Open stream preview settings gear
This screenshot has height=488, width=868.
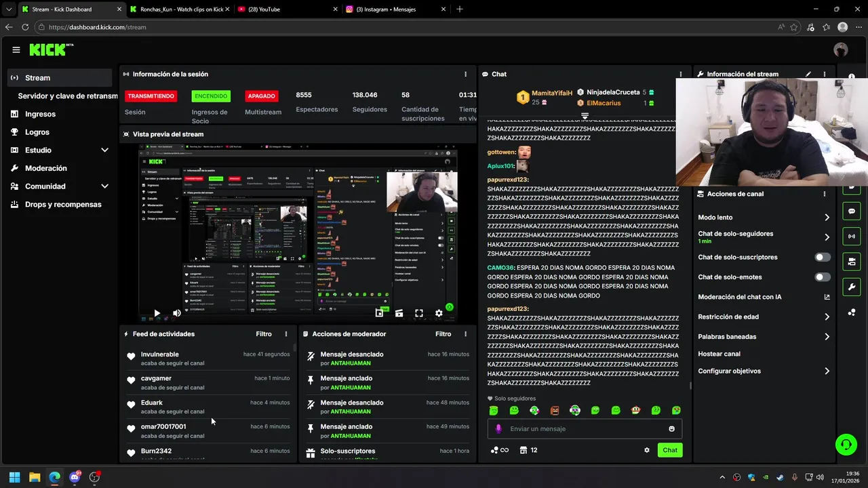(439, 313)
